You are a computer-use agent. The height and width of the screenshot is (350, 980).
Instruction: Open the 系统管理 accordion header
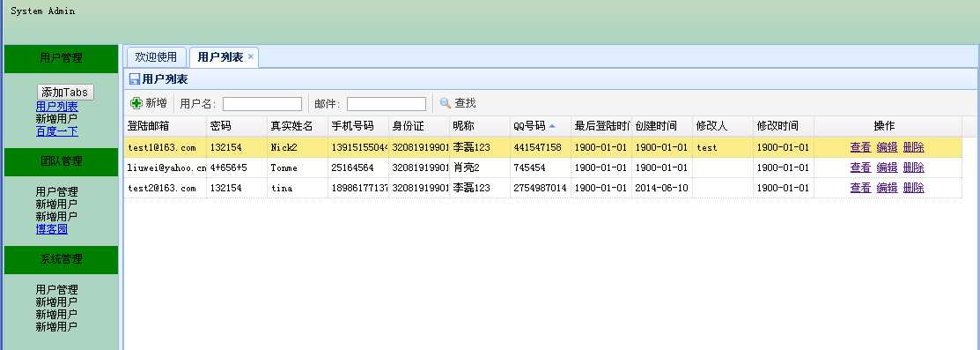click(62, 259)
